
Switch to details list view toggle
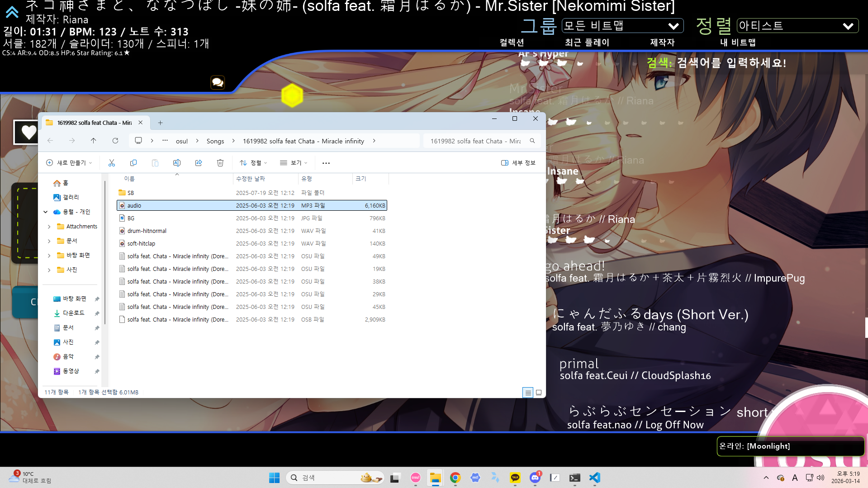[528, 393]
